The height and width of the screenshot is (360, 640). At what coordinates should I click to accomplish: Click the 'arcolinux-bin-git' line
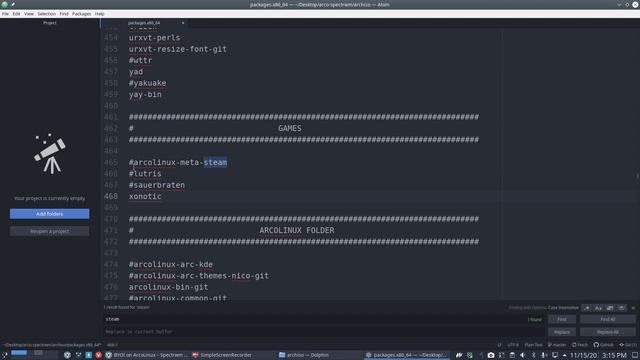point(169,287)
